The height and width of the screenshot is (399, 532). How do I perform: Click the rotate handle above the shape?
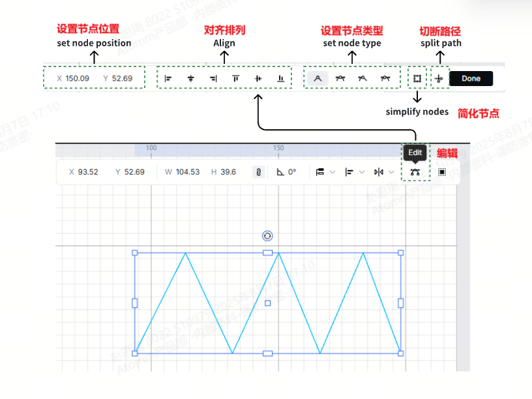click(x=267, y=236)
